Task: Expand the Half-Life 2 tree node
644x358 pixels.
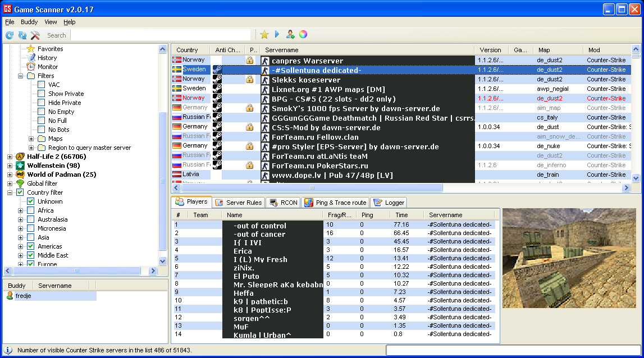Action: point(10,157)
